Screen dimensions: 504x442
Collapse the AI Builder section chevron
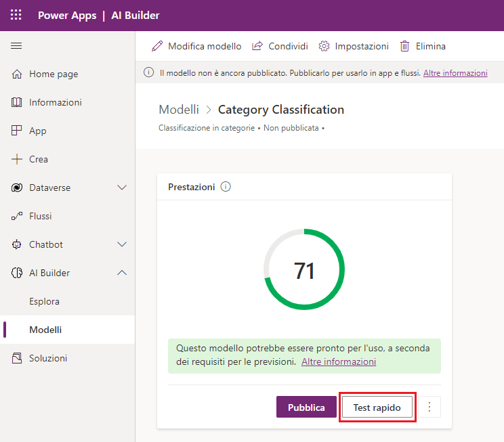point(122,273)
